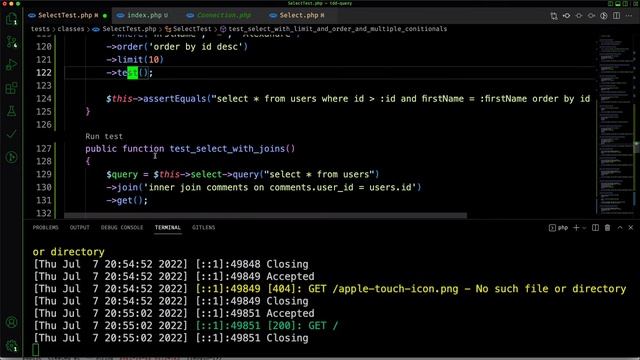
Task: Open editor More Actions ellipsis
Action: (x=629, y=16)
